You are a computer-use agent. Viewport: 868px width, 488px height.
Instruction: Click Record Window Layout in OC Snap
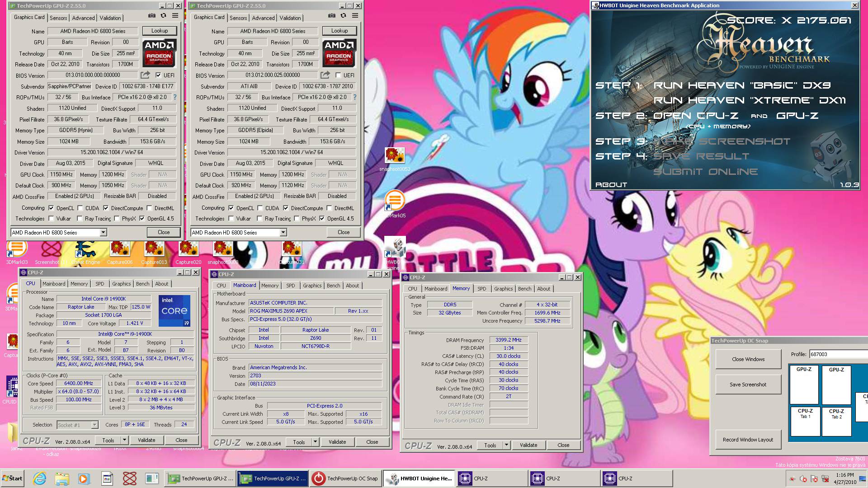748,439
